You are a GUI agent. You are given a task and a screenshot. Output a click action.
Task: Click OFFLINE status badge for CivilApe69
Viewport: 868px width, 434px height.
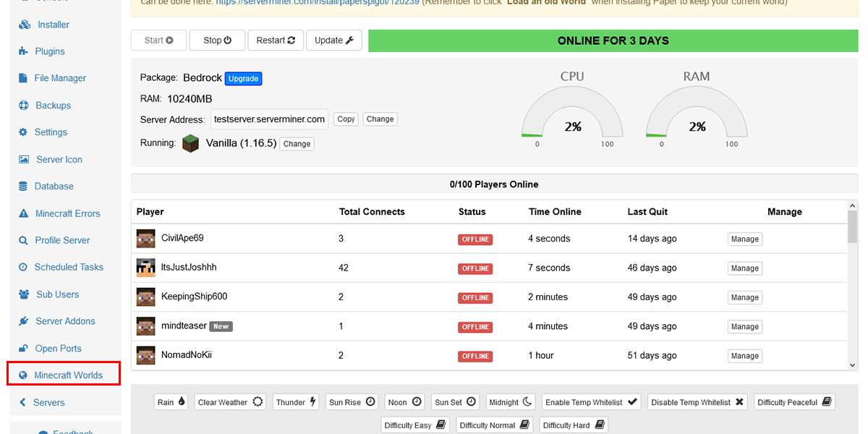(x=475, y=239)
